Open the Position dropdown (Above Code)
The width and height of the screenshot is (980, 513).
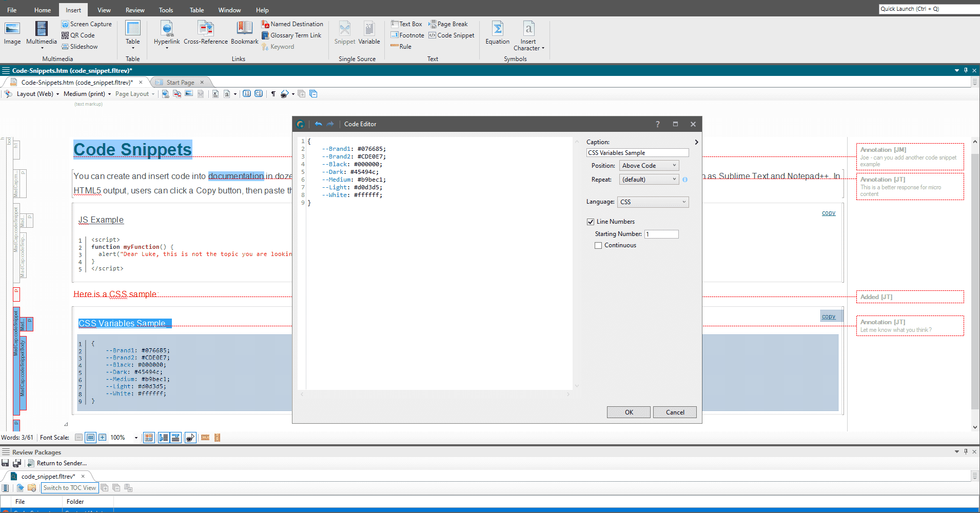(x=649, y=166)
